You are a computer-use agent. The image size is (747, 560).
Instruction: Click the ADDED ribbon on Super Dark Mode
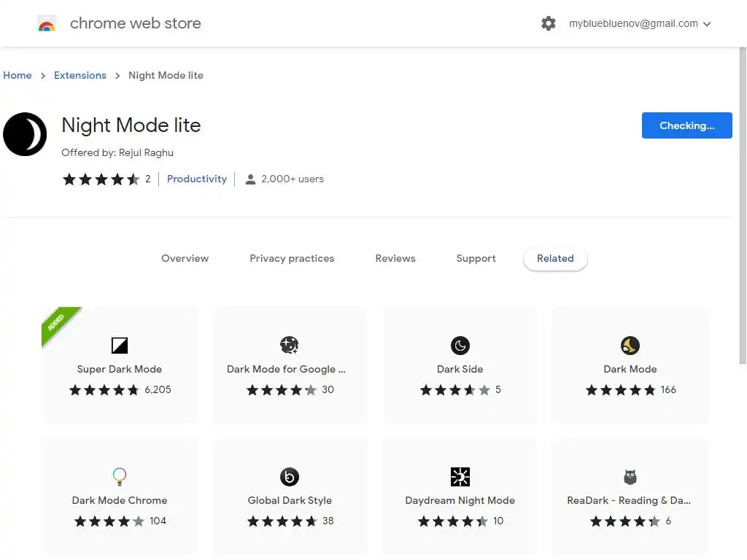(58, 323)
